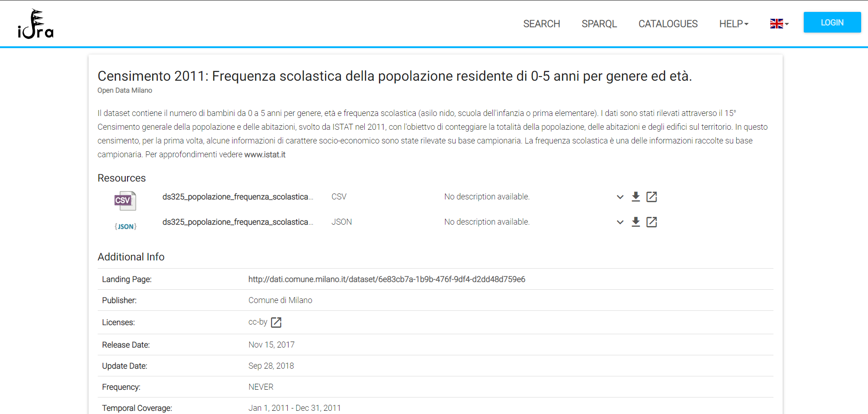
Task: Click the Sep 28, 2018 update date
Action: (271, 366)
